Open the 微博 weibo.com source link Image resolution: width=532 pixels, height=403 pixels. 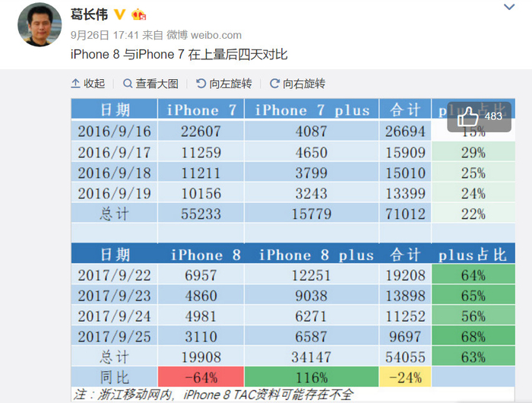204,35
